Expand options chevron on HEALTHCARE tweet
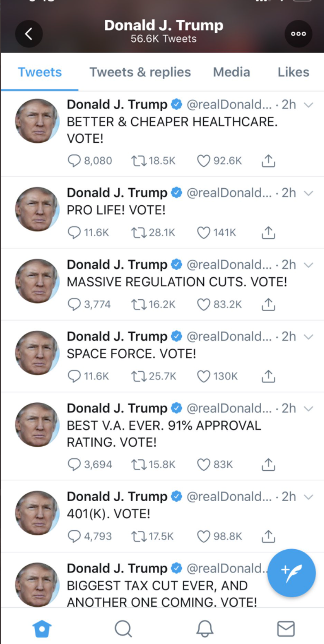324x644 pixels. point(308,105)
